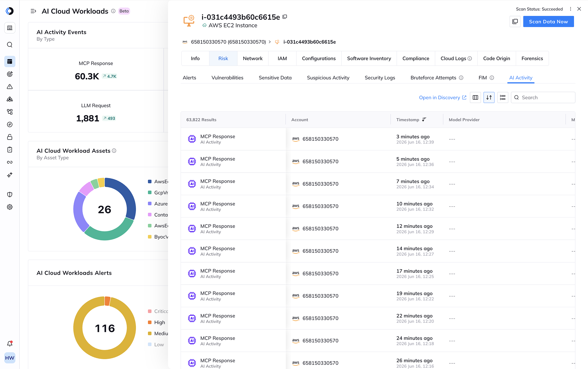The width and height of the screenshot is (588, 369).
Task: Open the clipboard compliance sidebar icon
Action: click(x=10, y=150)
